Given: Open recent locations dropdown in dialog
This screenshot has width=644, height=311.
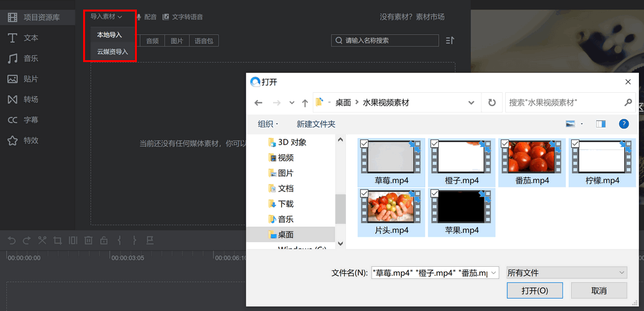Looking at the screenshot, I should click(292, 103).
